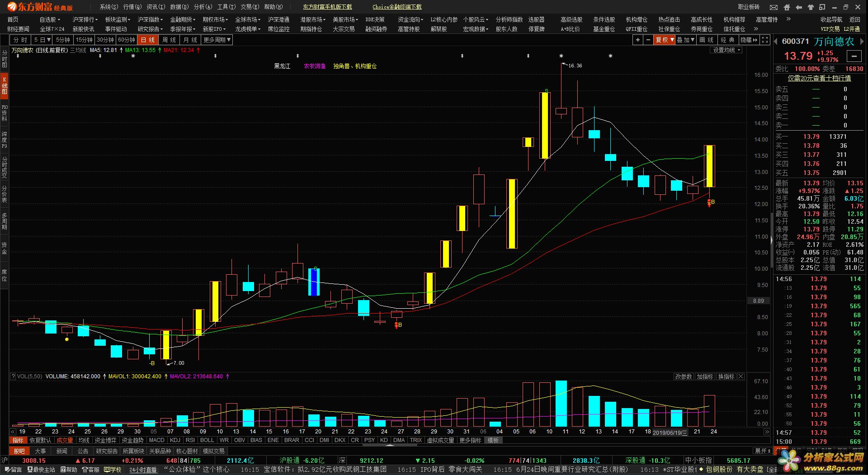868x475 pixels.
Task: Select MACD indicator tab
Action: [x=156, y=440]
